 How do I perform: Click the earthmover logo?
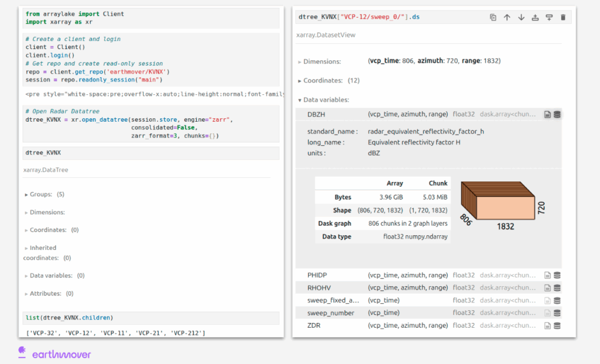pyautogui.click(x=54, y=353)
